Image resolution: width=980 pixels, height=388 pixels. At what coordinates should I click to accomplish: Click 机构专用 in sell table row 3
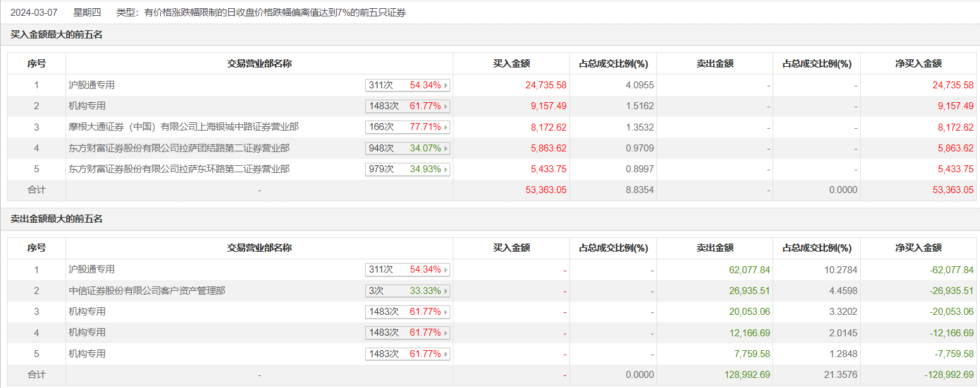coord(87,312)
